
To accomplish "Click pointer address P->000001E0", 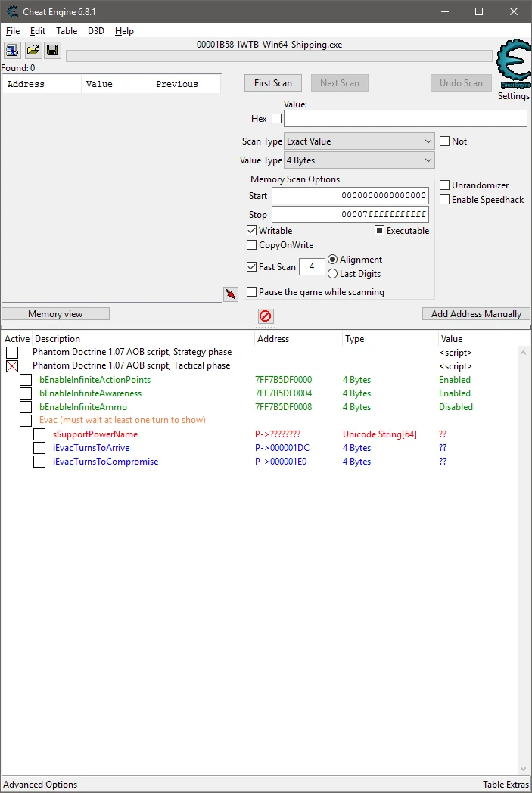I will [x=281, y=462].
